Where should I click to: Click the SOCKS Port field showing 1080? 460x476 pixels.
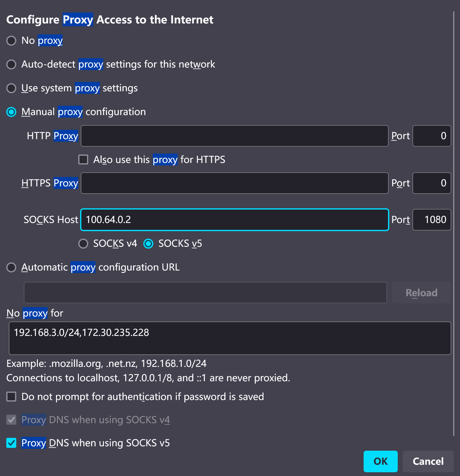click(431, 220)
